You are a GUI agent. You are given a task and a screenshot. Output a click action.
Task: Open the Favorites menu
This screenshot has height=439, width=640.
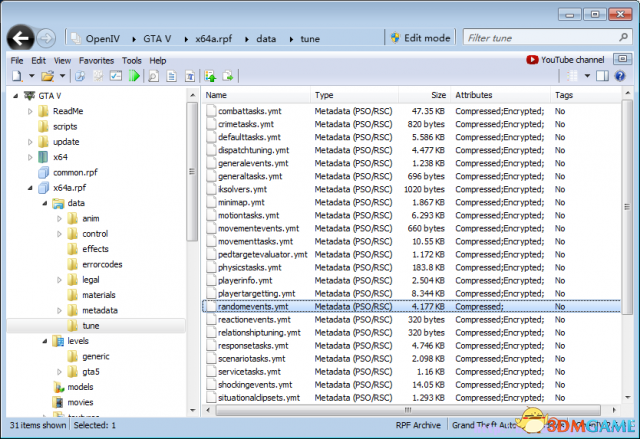96,60
